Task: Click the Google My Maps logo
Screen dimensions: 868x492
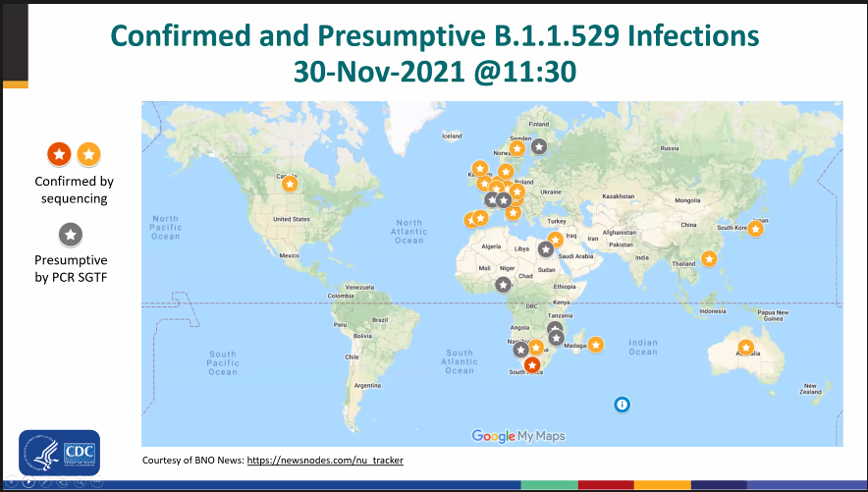Action: [518, 436]
